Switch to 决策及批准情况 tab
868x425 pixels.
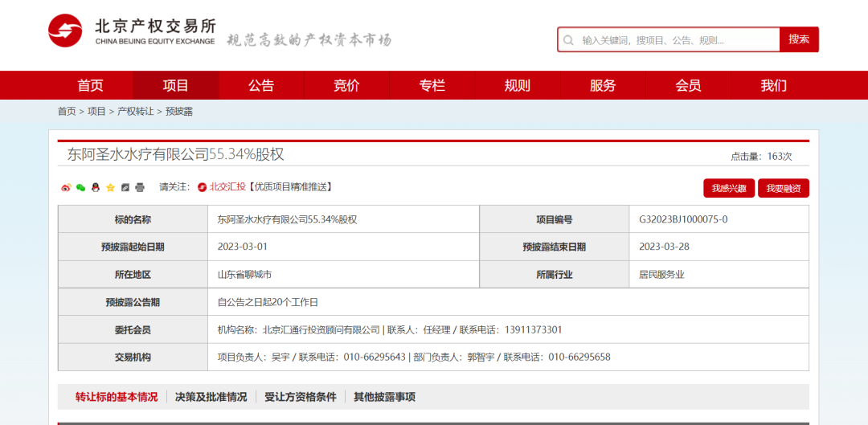pyautogui.click(x=211, y=397)
